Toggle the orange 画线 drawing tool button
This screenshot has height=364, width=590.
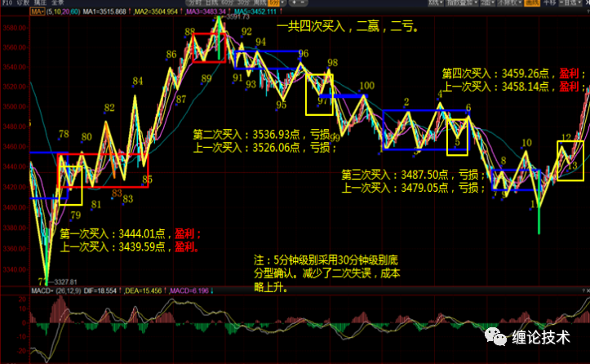[x=532, y=2]
